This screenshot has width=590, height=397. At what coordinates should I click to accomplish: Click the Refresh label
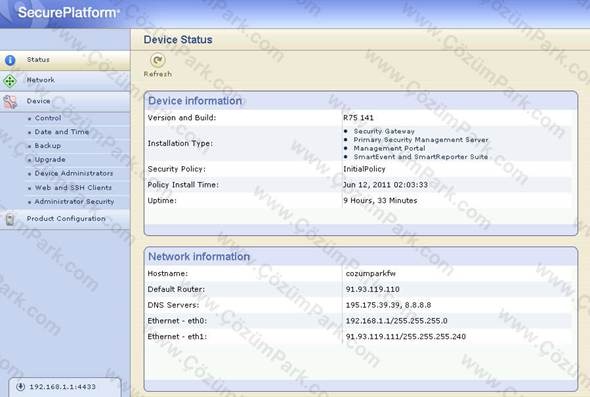click(158, 74)
